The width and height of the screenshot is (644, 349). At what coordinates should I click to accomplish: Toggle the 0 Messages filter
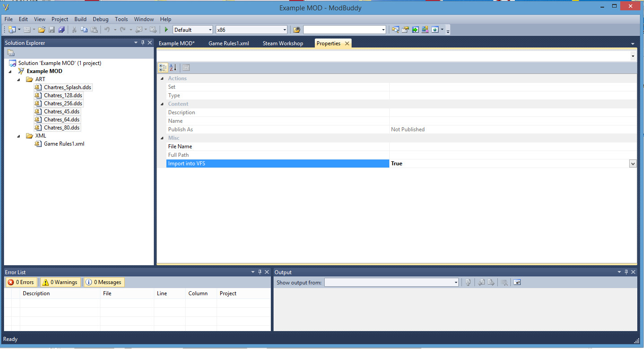pos(104,282)
